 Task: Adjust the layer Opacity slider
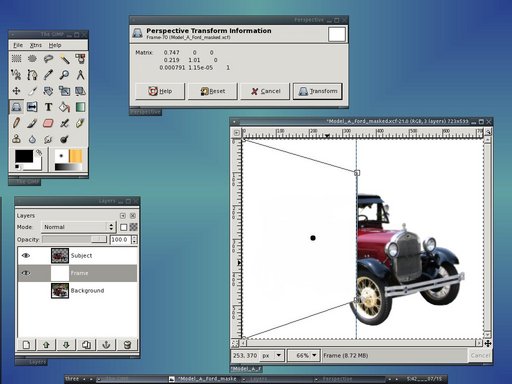[x=75, y=239]
